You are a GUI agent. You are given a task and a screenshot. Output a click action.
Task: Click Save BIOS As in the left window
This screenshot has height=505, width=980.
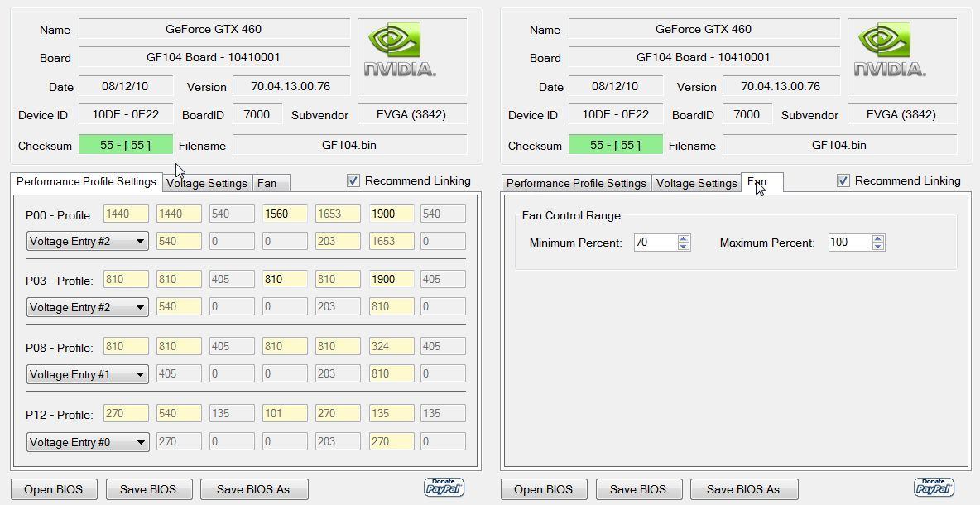point(253,489)
